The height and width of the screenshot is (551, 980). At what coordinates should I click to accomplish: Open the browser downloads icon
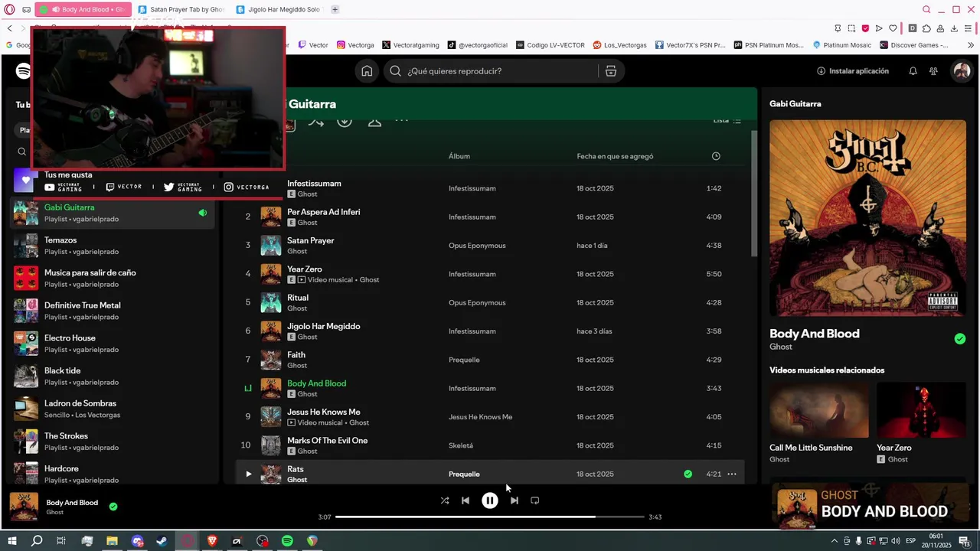[954, 28]
